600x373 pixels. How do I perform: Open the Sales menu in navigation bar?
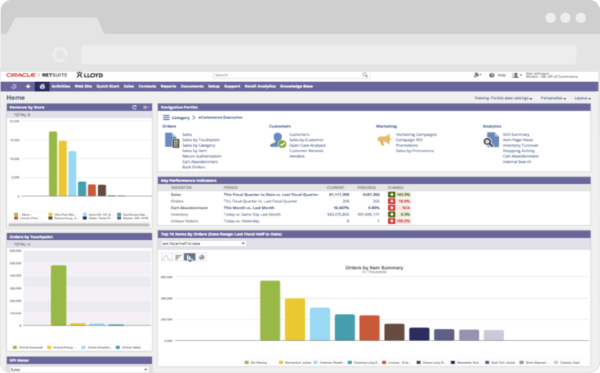(129, 86)
